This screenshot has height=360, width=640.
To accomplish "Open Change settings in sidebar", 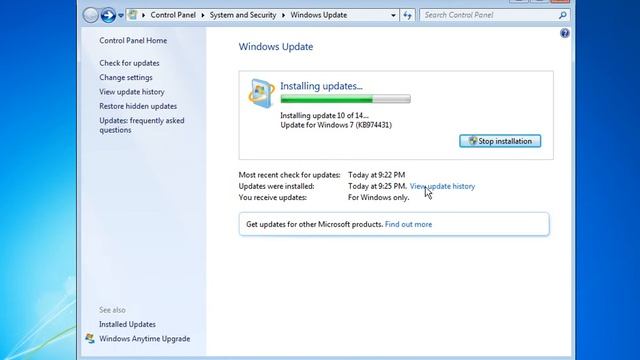I will [126, 77].
